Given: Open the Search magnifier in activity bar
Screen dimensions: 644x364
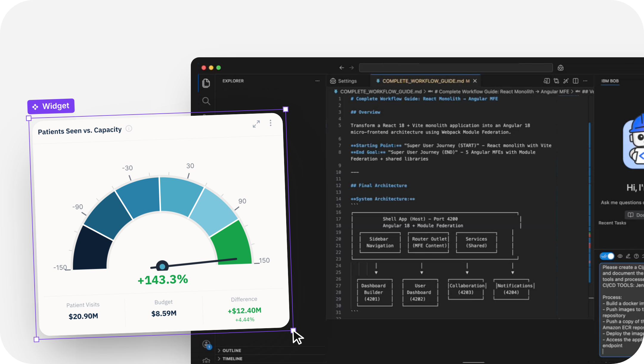Looking at the screenshot, I should [206, 101].
